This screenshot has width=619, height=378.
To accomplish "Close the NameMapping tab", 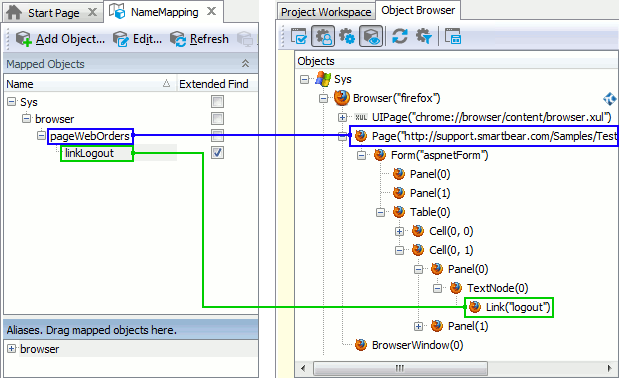I will (x=212, y=11).
